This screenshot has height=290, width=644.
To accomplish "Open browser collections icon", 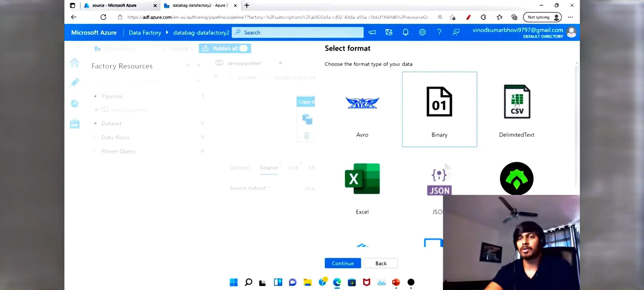I will click(514, 17).
